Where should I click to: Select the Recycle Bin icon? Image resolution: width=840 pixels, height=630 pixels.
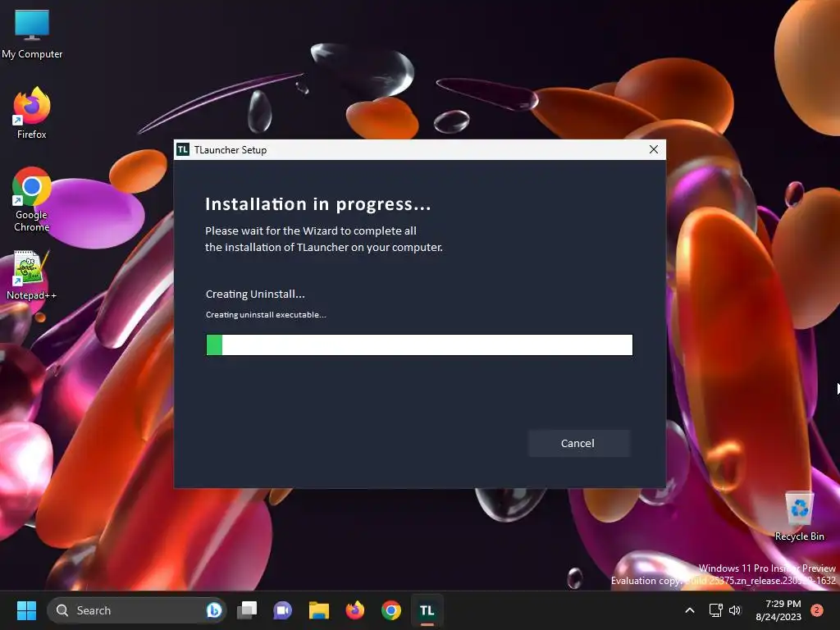(799, 517)
